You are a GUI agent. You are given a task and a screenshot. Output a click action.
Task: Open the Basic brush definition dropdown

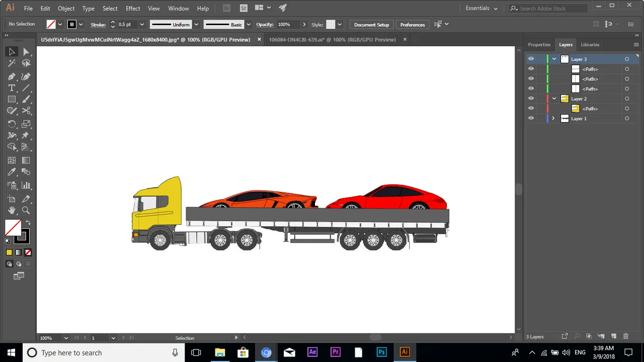pyautogui.click(x=248, y=24)
